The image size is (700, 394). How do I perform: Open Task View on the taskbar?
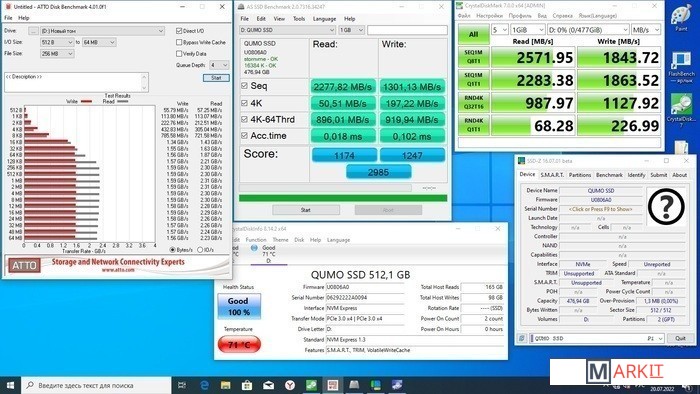pos(182,385)
